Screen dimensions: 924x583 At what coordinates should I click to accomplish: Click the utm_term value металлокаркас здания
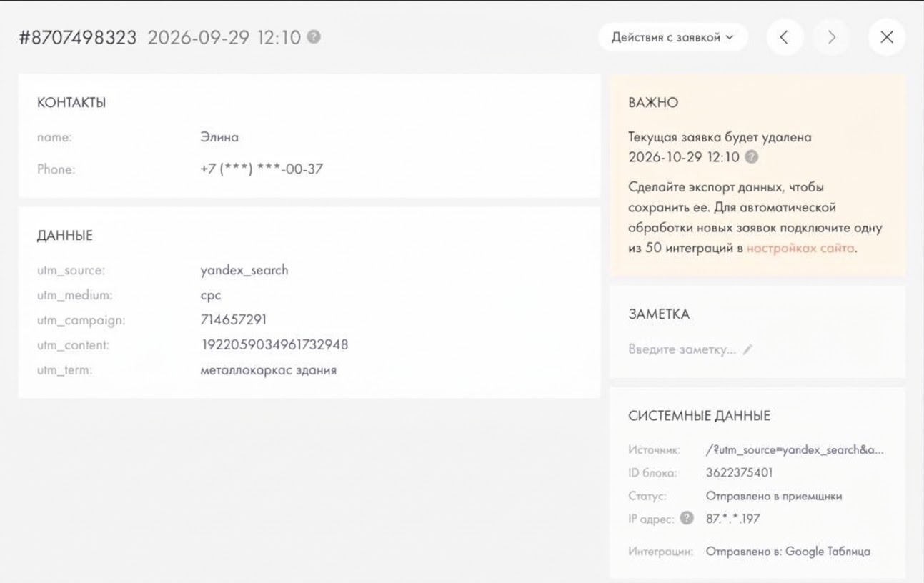coord(269,370)
